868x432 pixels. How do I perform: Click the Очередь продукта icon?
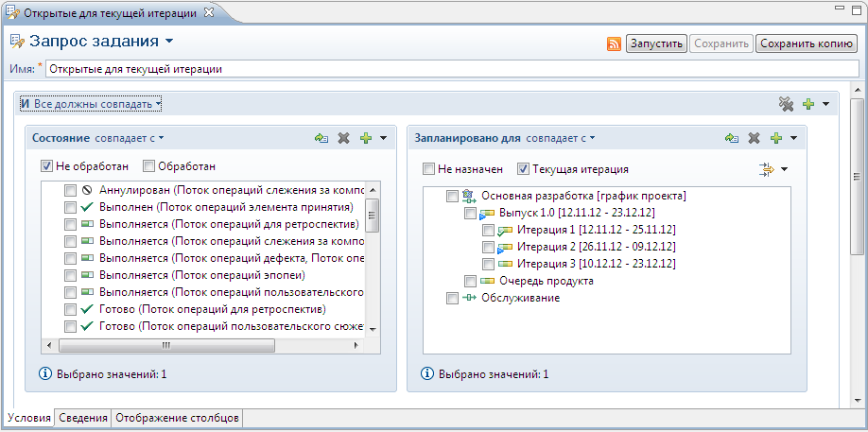click(487, 281)
